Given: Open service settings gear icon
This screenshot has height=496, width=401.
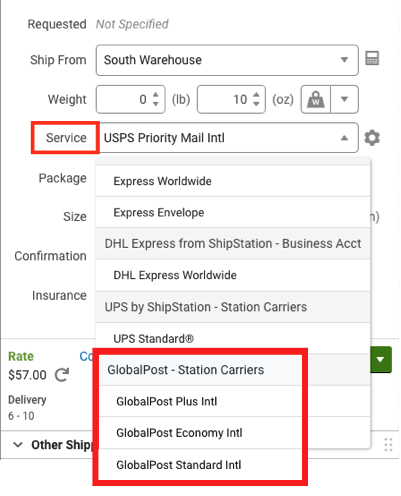Looking at the screenshot, I should tap(372, 138).
